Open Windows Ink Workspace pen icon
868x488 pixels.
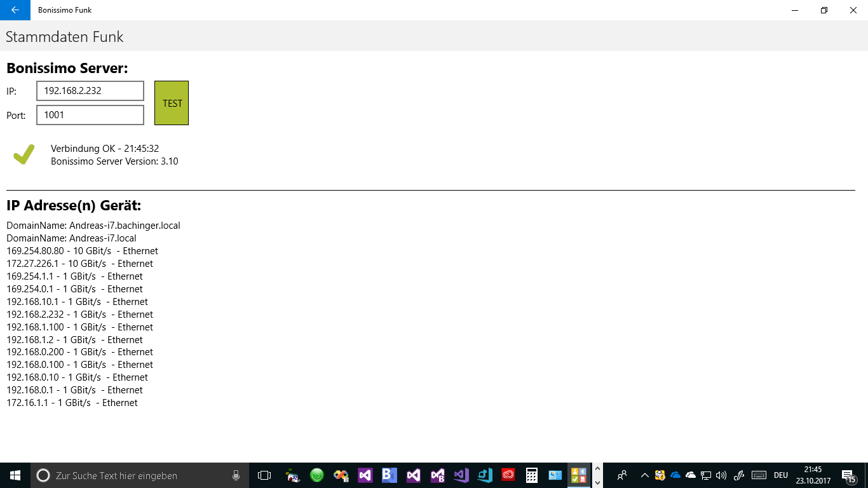tap(738, 475)
